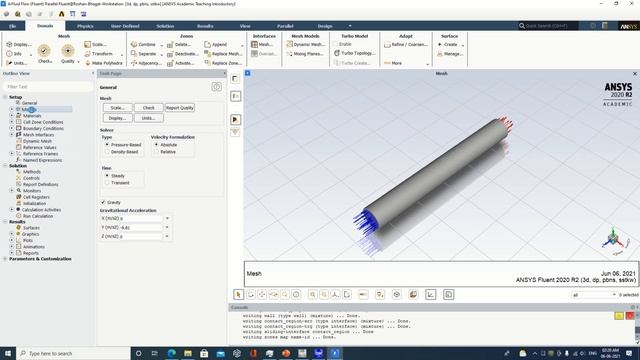The height and width of the screenshot is (360, 640).
Task: Click Deactivate in the Zones group
Action: tap(183, 53)
